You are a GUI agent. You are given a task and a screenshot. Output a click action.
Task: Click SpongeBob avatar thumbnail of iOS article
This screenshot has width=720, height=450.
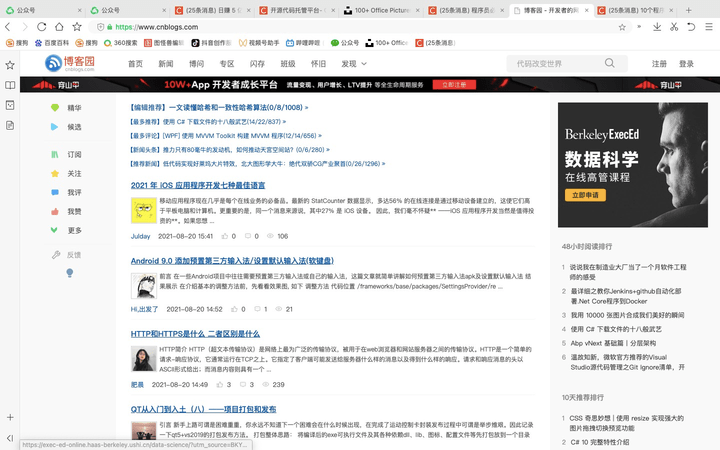tap(144, 210)
